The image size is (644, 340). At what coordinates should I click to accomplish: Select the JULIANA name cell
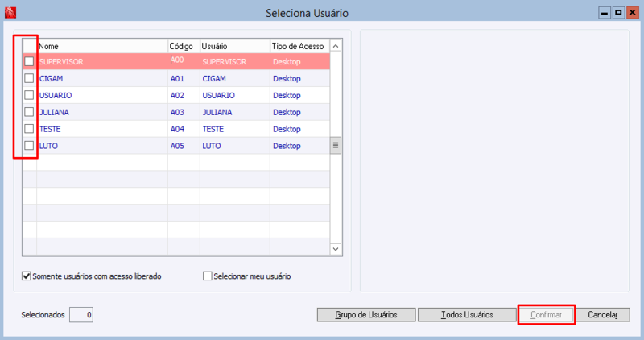coord(102,112)
